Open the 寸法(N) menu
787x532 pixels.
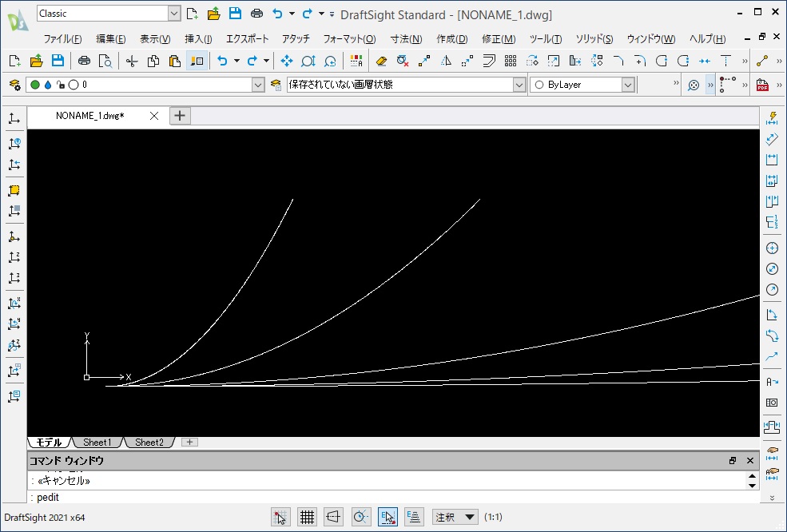(406, 39)
